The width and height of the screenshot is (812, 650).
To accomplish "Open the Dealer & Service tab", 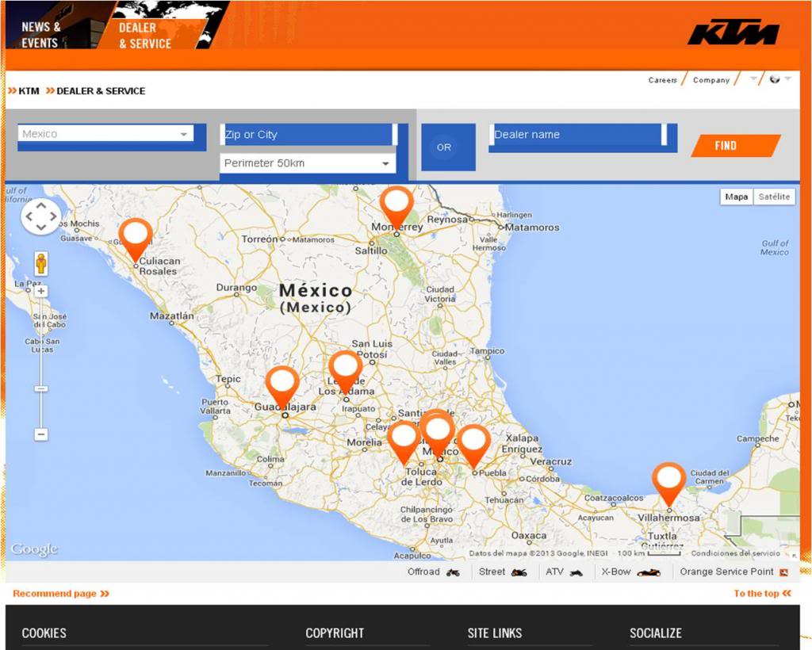I will coord(145,36).
